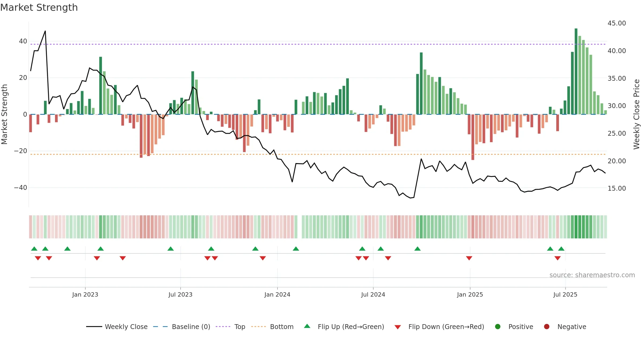Image resolution: width=644 pixels, height=362 pixels.
Task: Click the 25.00 price axis label
Action: pyautogui.click(x=617, y=133)
